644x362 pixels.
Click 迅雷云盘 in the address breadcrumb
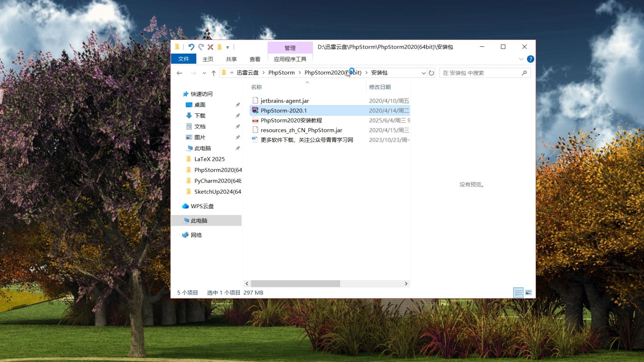pyautogui.click(x=248, y=73)
